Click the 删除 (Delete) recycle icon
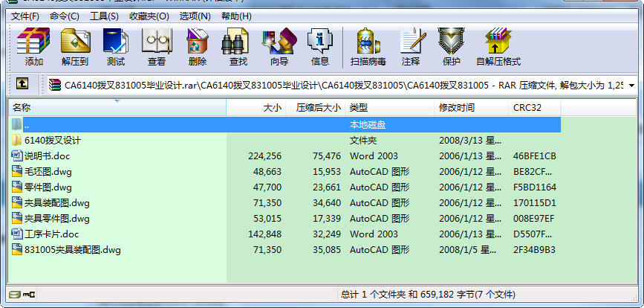 click(197, 42)
